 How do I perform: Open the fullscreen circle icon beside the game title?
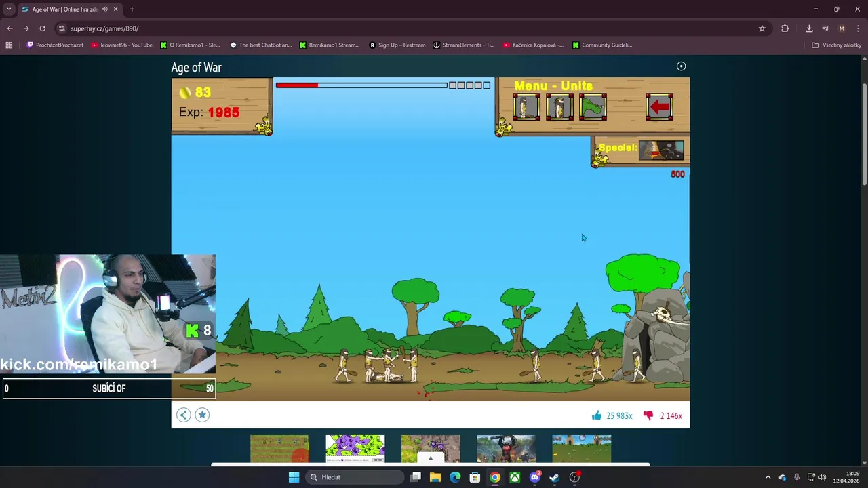point(681,66)
